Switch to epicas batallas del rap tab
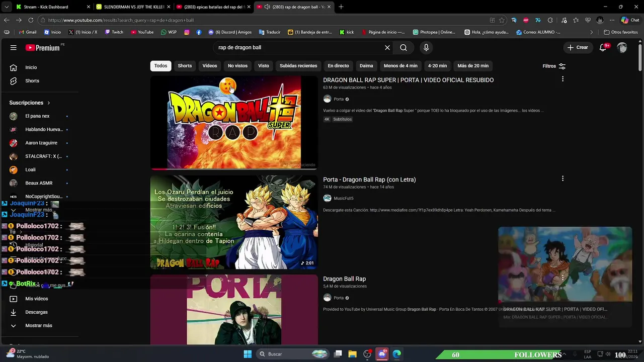The height and width of the screenshot is (362, 644). pos(213,7)
